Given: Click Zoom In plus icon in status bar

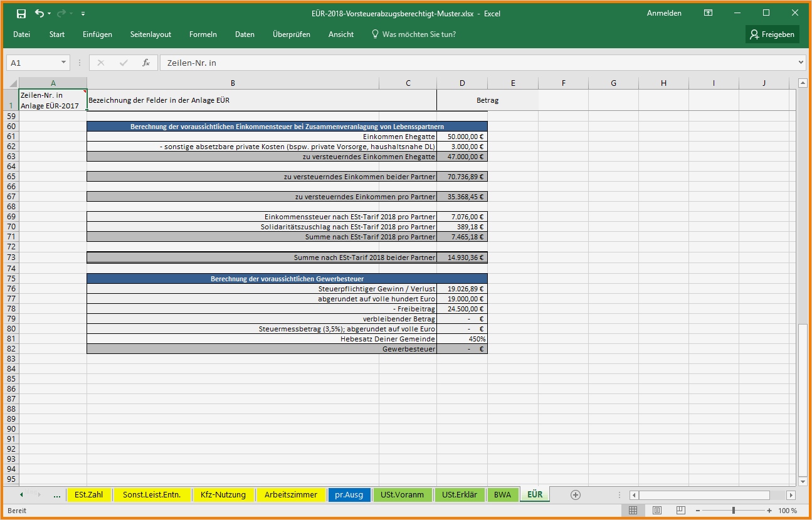Looking at the screenshot, I should coord(769,510).
